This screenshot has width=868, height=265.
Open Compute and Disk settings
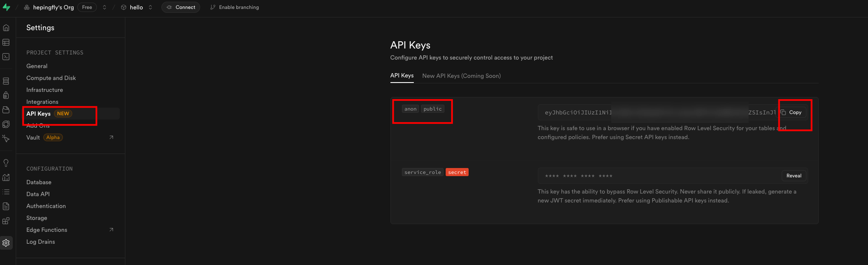pos(51,78)
